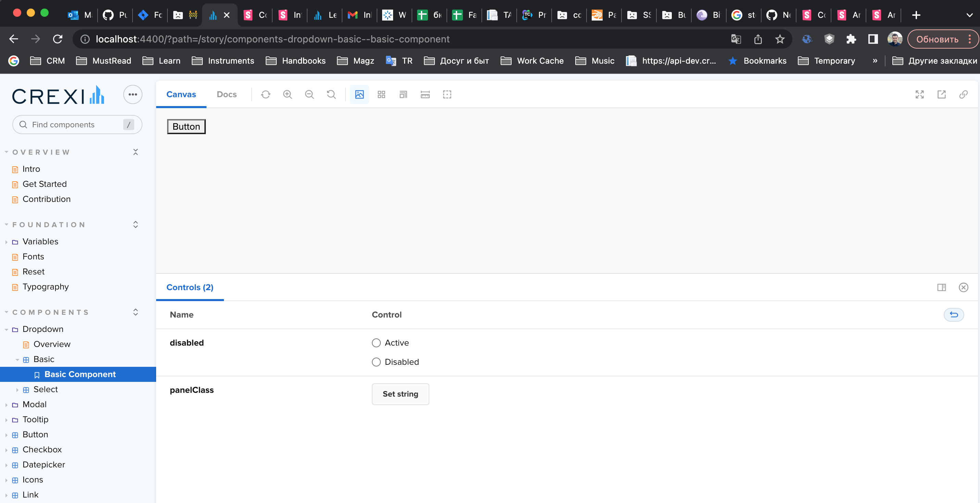The width and height of the screenshot is (980, 503).
Task: Open Storybook sidebar ellipsis menu
Action: (x=133, y=94)
